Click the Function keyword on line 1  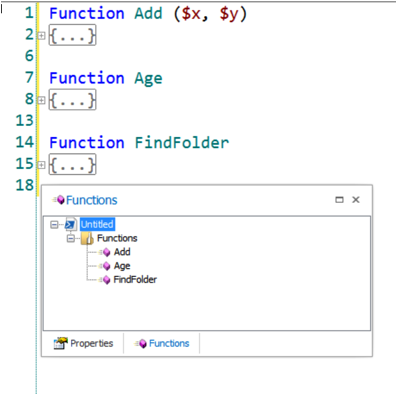pos(87,14)
